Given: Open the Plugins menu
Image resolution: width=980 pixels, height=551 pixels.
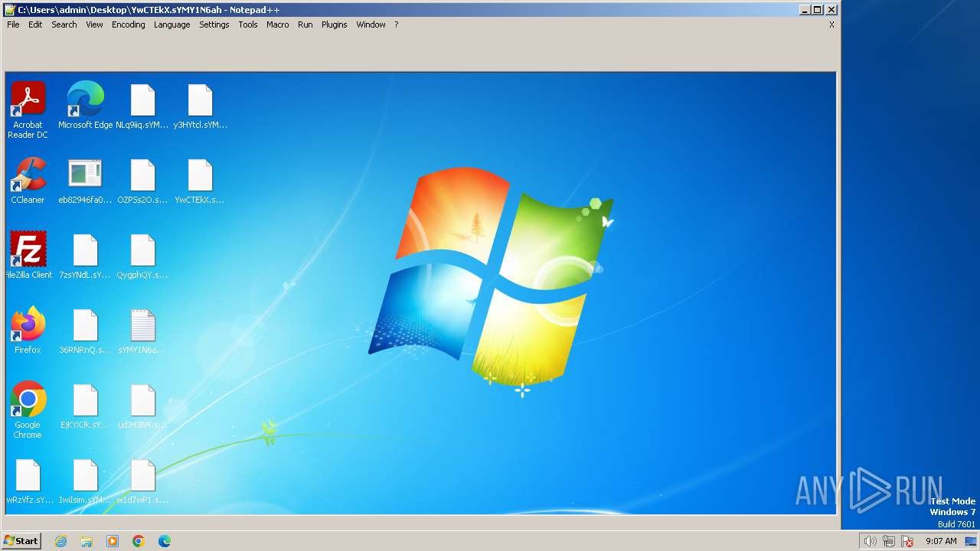Looking at the screenshot, I should 335,24.
